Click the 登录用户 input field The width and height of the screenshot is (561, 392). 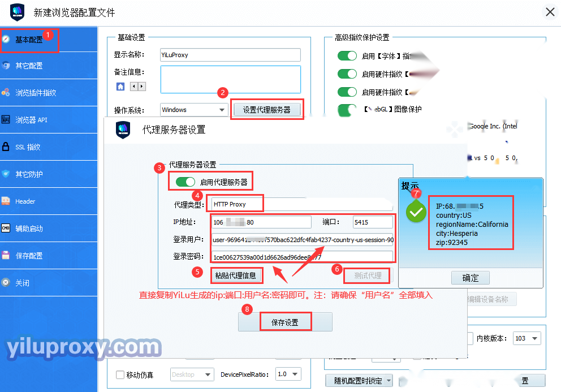coord(303,239)
